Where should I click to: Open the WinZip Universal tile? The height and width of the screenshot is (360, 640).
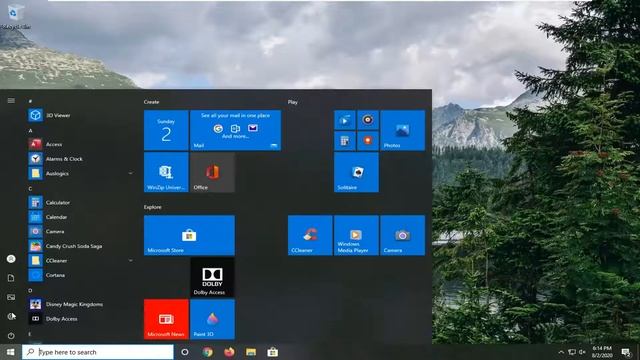click(166, 172)
